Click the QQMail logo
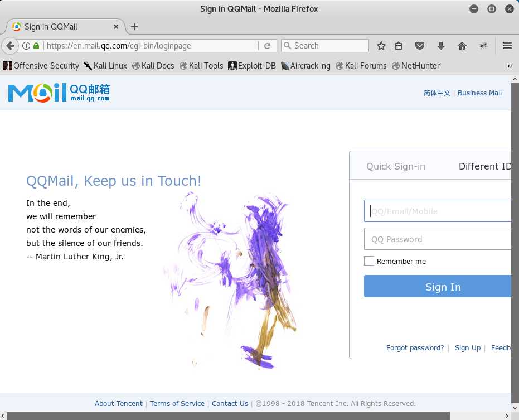Screen dimensions: 519x420 click(59, 93)
